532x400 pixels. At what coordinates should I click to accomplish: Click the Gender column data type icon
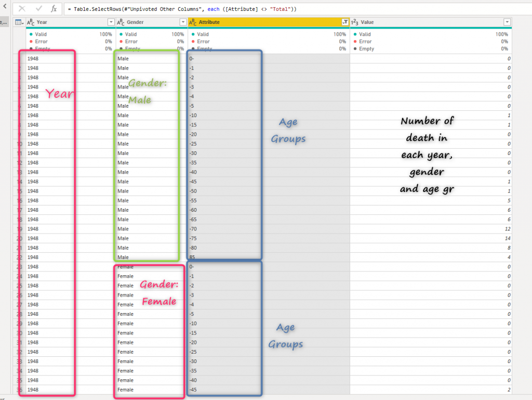pos(121,22)
